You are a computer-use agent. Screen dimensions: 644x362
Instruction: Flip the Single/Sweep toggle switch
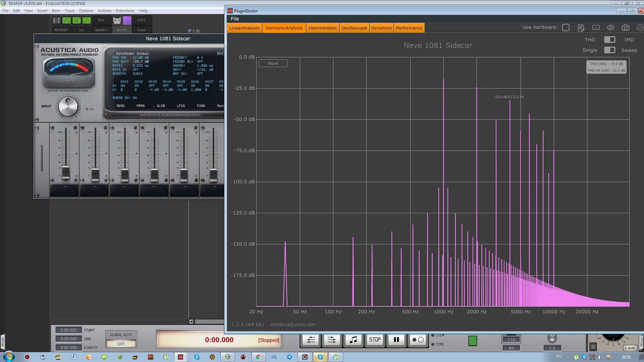point(609,50)
